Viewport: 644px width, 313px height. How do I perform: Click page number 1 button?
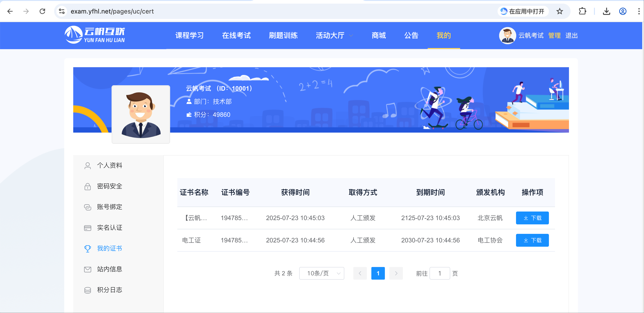(x=378, y=274)
